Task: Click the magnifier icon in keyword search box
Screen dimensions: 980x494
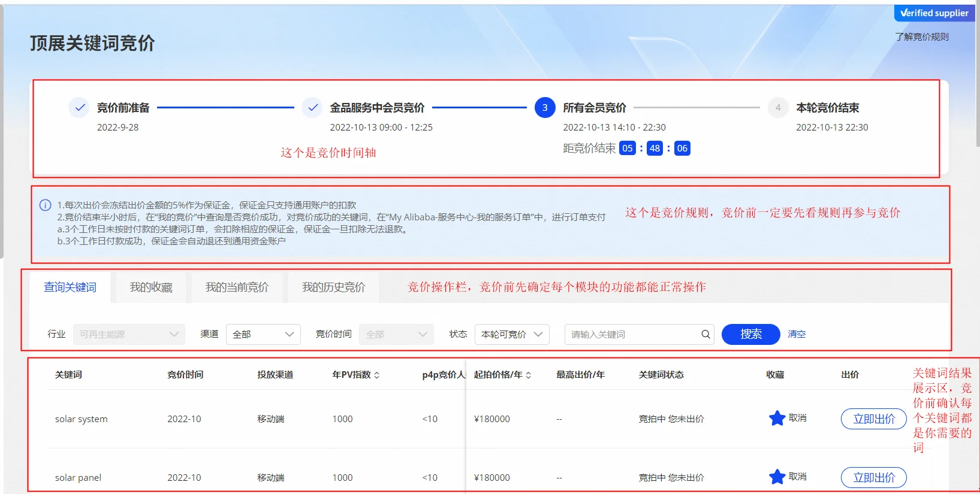Action: click(x=705, y=334)
